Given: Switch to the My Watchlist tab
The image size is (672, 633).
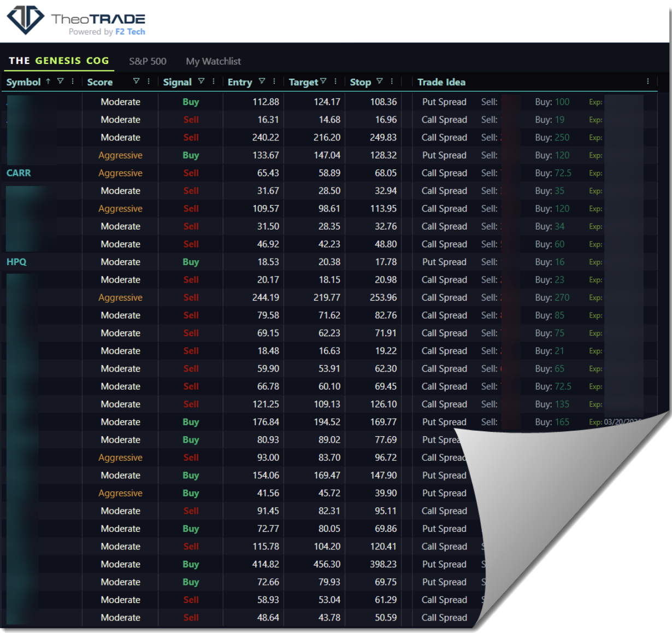Looking at the screenshot, I should point(213,61).
